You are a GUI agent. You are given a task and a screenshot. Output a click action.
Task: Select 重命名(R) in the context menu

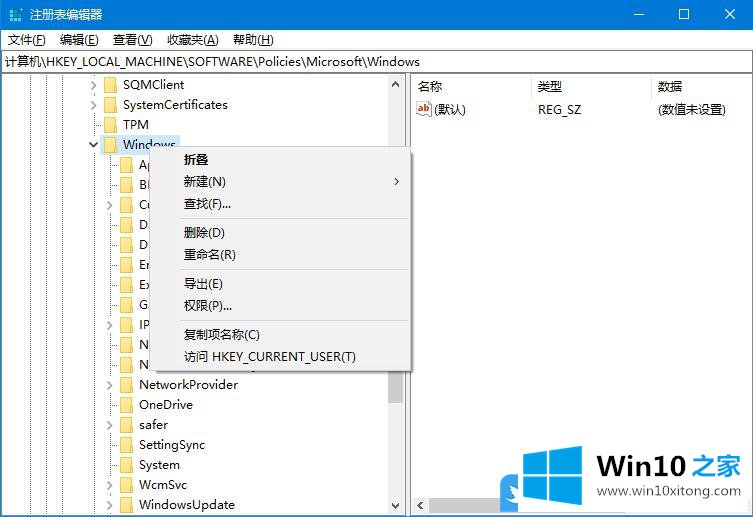280,255
